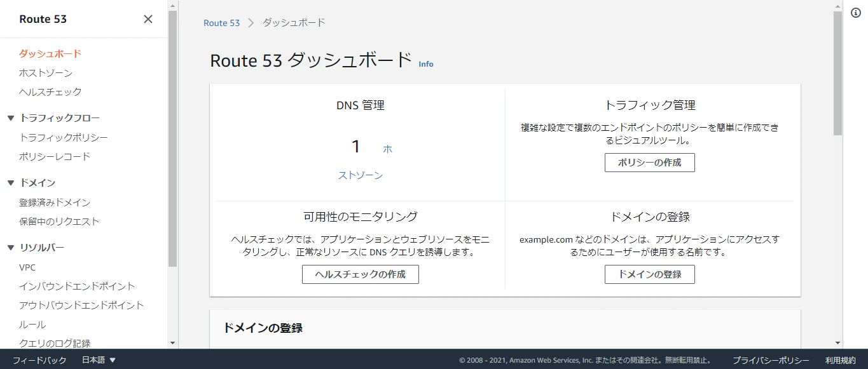868x369 pixels.
Task: Click the main page vertical scrollbar thumb
Action: [x=837, y=73]
